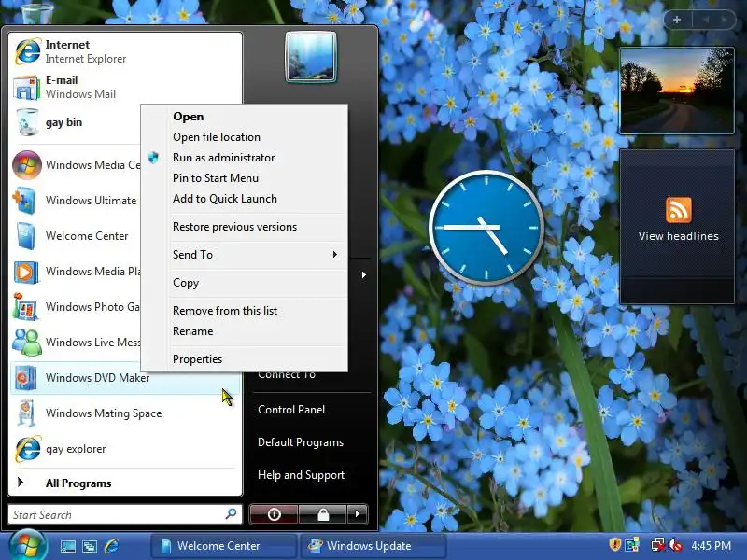Open Windows Photo Gallery icon

(26, 307)
